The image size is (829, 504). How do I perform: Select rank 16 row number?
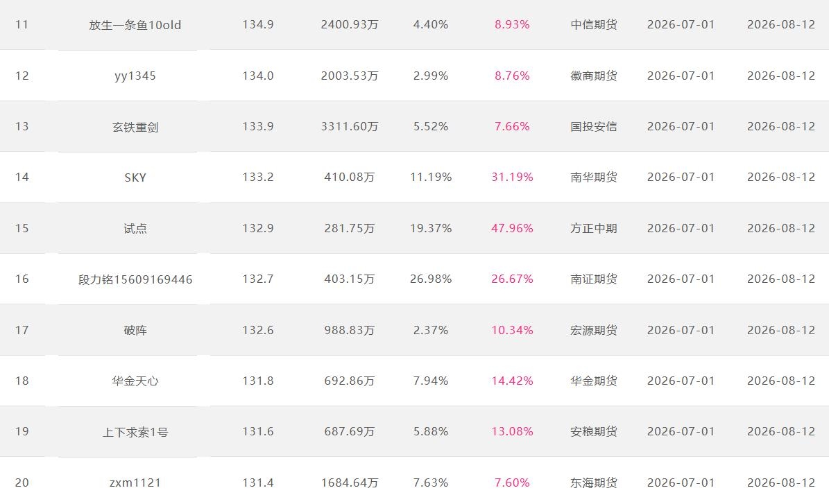click(22, 279)
